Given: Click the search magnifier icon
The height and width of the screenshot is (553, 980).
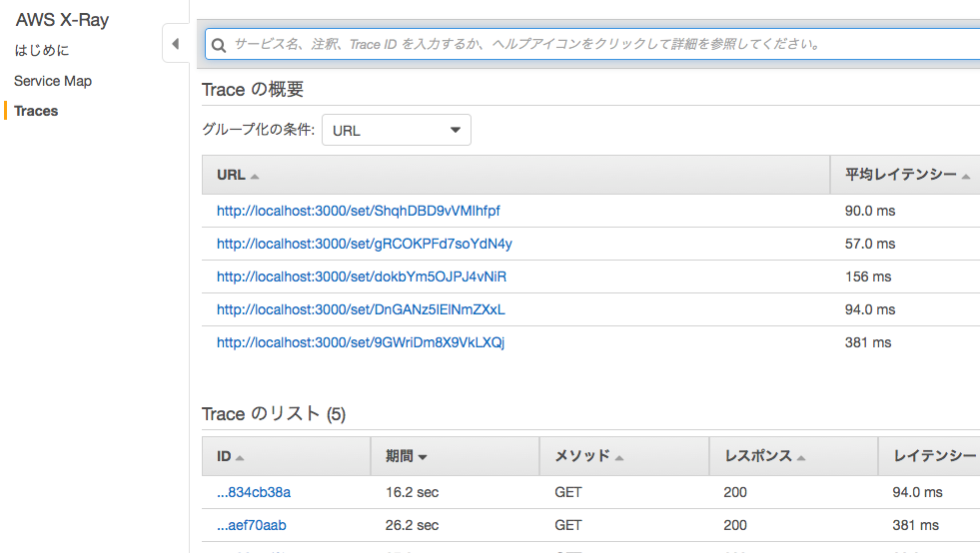Looking at the screenshot, I should (x=218, y=45).
